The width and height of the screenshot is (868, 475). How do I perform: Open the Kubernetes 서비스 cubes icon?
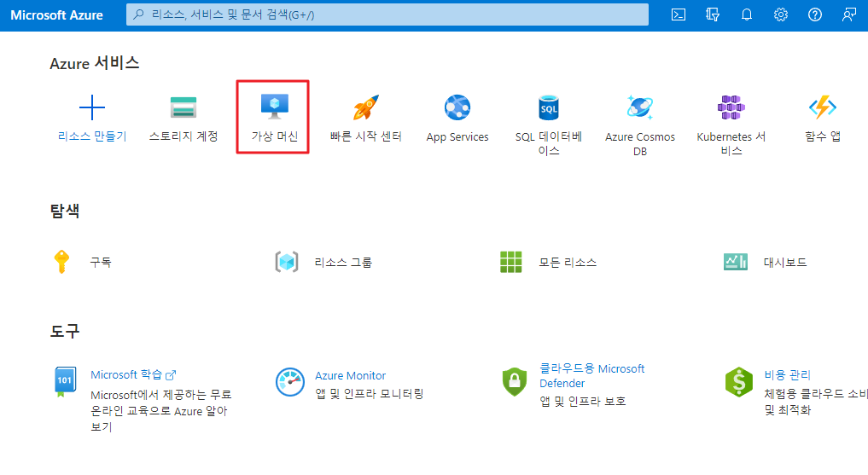point(731,107)
